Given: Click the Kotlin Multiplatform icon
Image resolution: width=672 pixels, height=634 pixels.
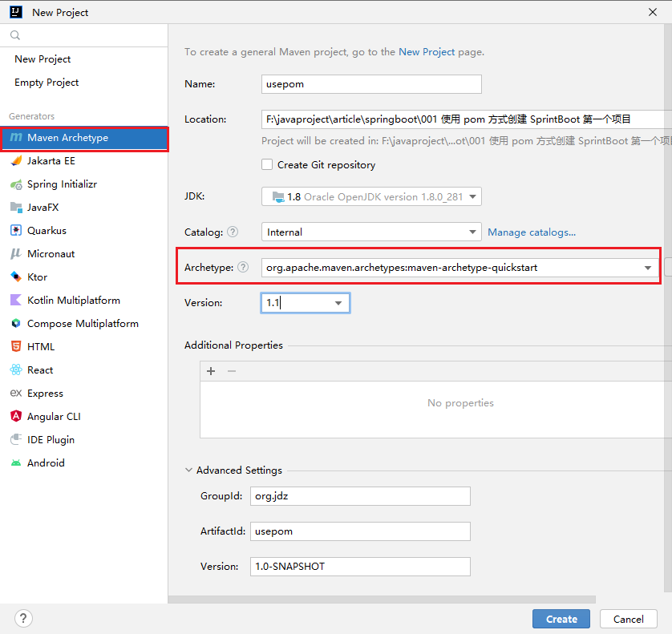Looking at the screenshot, I should pyautogui.click(x=16, y=300).
